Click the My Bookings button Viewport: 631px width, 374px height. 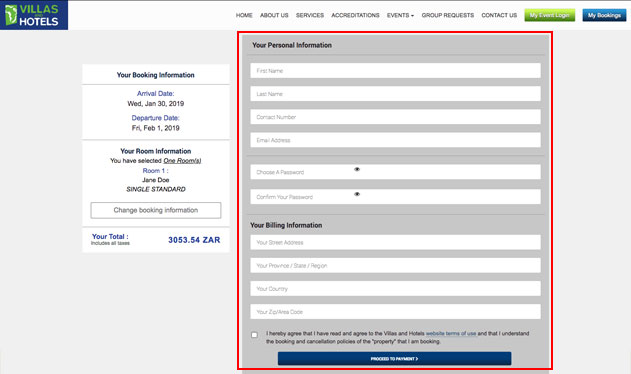(604, 15)
